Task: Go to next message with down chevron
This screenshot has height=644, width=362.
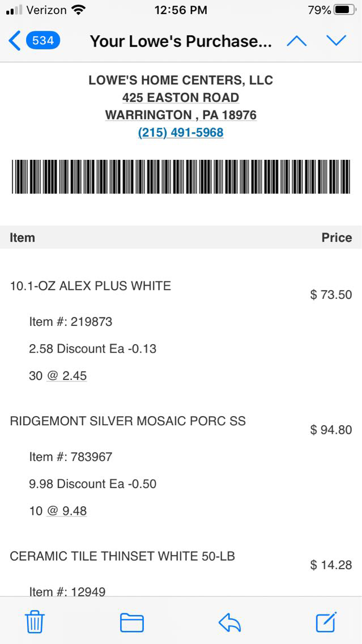Action: pyautogui.click(x=336, y=41)
